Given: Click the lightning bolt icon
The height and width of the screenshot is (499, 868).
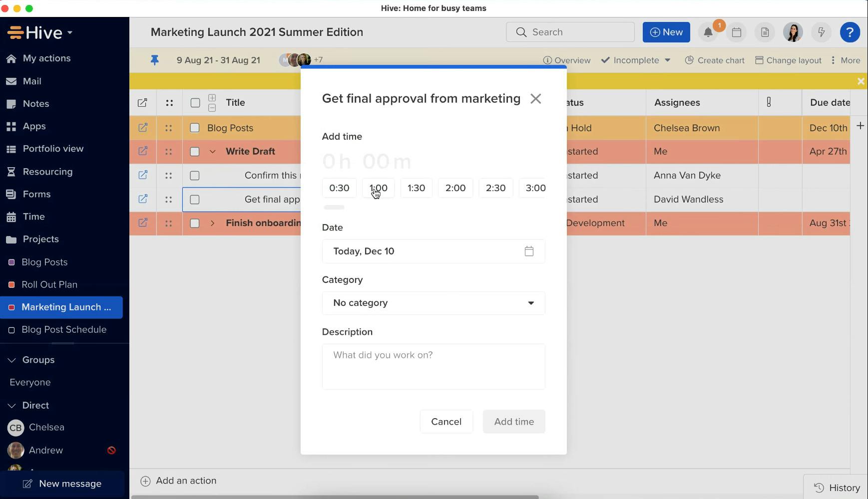Looking at the screenshot, I should click(x=821, y=32).
